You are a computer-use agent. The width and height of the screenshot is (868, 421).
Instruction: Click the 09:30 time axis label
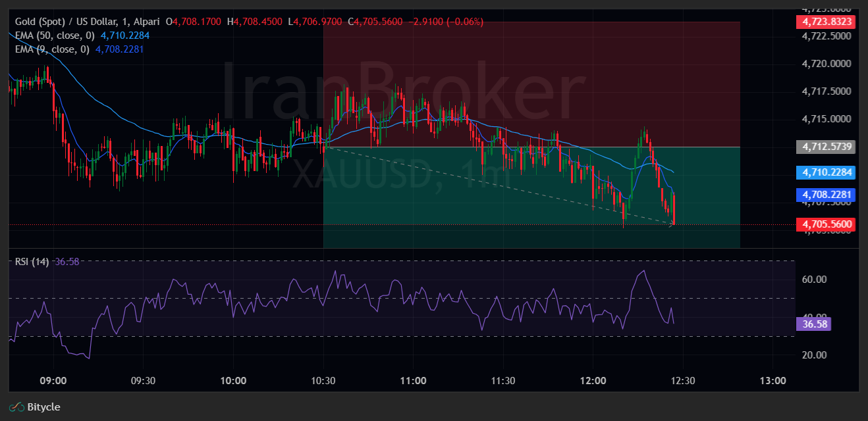pos(143,381)
